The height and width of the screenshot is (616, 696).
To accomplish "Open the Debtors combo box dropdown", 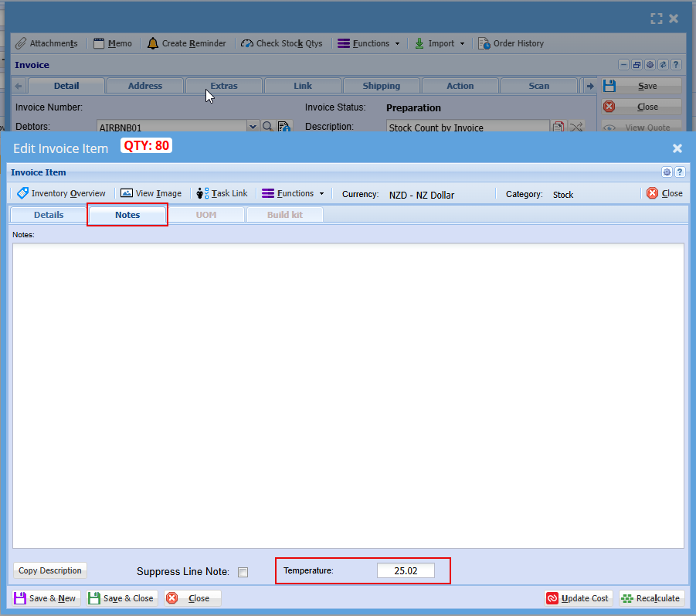I will pos(253,127).
